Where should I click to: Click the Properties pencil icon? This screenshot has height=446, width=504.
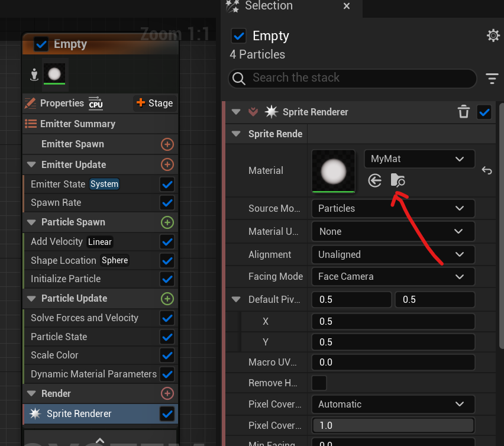click(30, 103)
